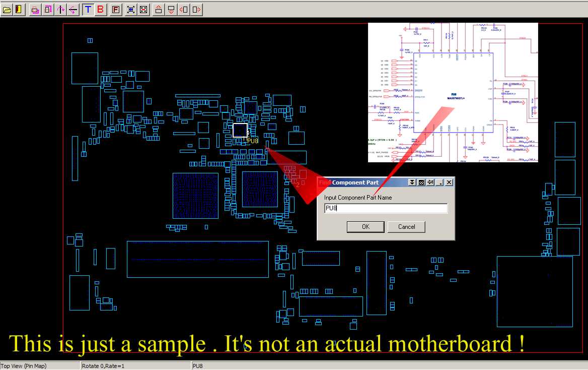
Task: Pan the view left with arrow icon
Action: tap(184, 10)
